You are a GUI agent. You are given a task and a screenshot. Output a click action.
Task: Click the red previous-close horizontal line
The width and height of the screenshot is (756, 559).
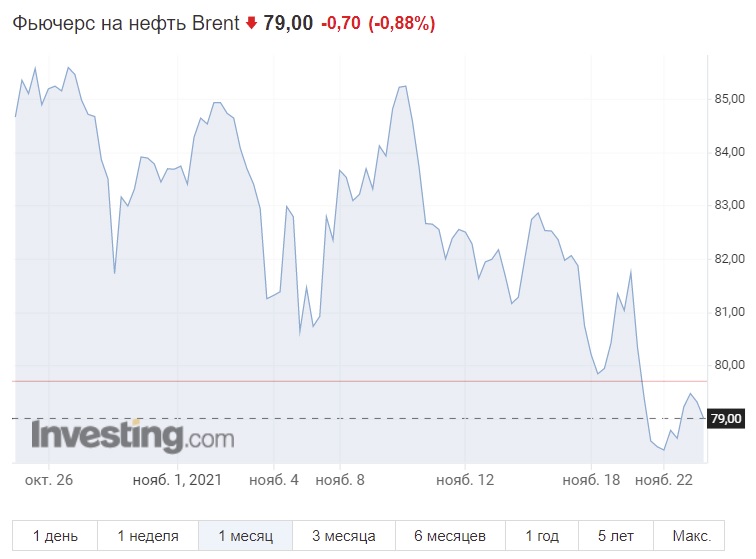[359, 381]
